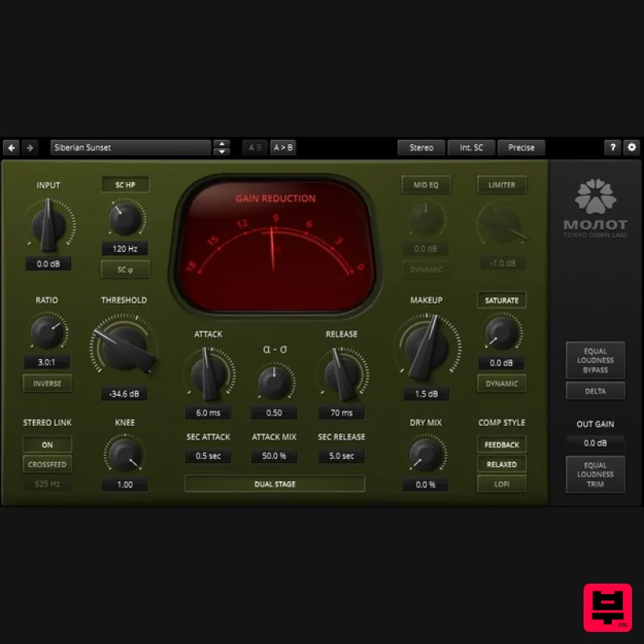Image resolution: width=644 pixels, height=644 pixels.
Task: Turn the SATURATE amount knob
Action: (502, 332)
